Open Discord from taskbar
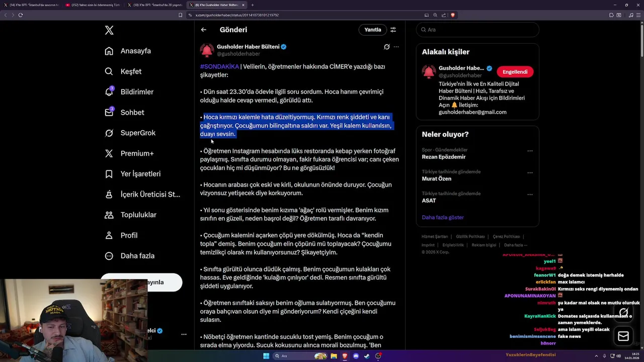 [356, 356]
